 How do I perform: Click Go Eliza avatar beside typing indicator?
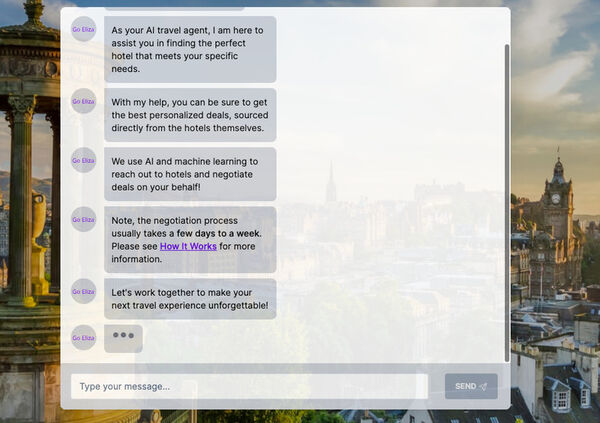point(83,338)
